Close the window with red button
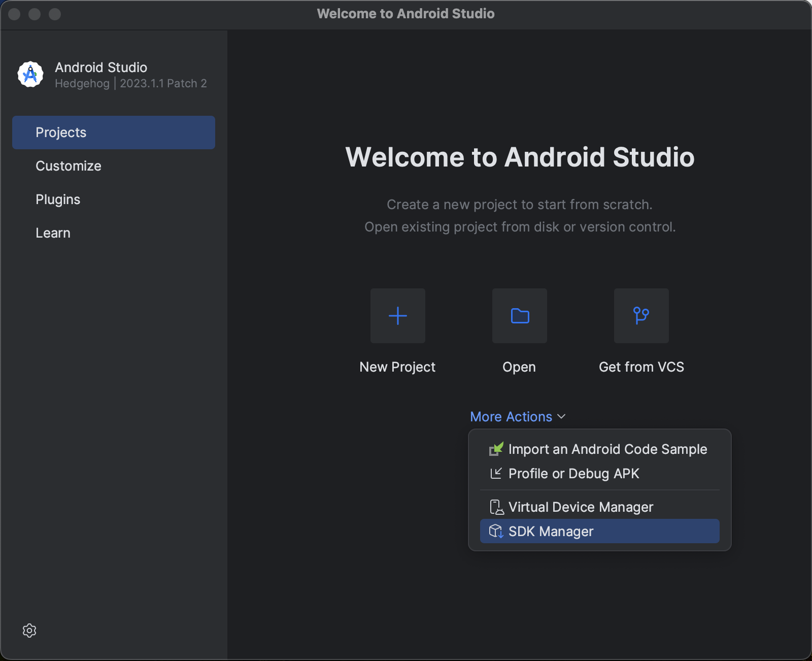812x661 pixels. click(x=14, y=14)
